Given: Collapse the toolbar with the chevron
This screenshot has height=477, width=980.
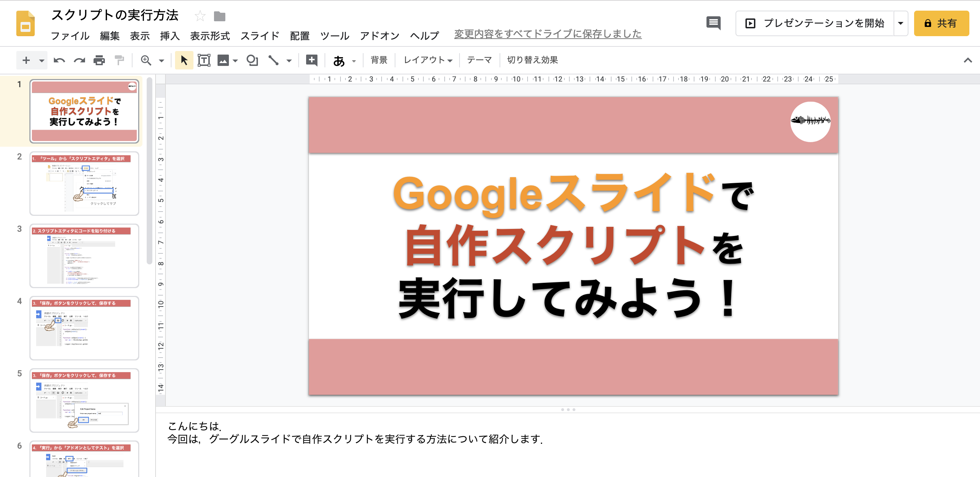Looking at the screenshot, I should click(x=968, y=60).
